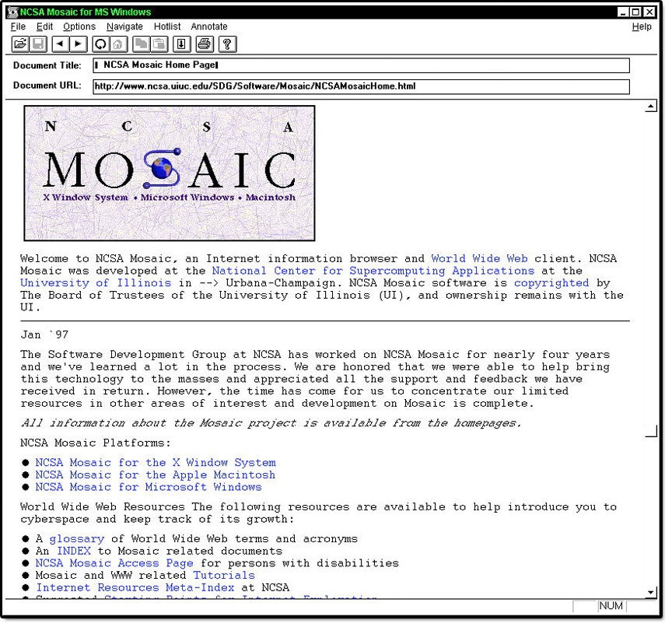Screen dimensions: 672x627
Task: Click inside the Document URL field
Action: [361, 86]
